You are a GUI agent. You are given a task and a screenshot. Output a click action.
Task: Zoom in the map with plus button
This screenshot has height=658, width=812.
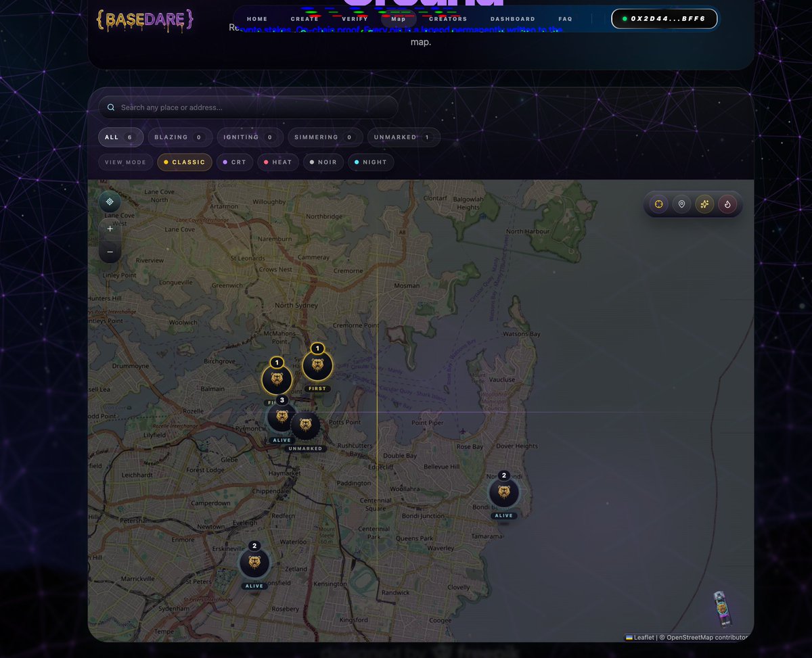coord(110,229)
